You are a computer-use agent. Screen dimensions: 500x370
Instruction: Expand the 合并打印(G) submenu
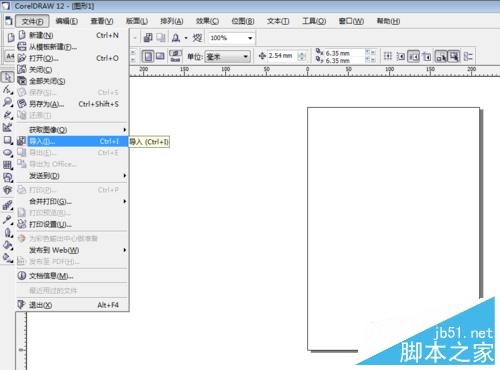click(x=72, y=201)
